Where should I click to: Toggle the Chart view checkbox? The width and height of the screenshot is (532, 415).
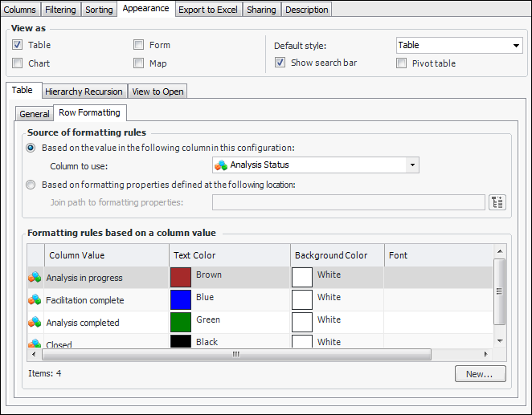18,63
